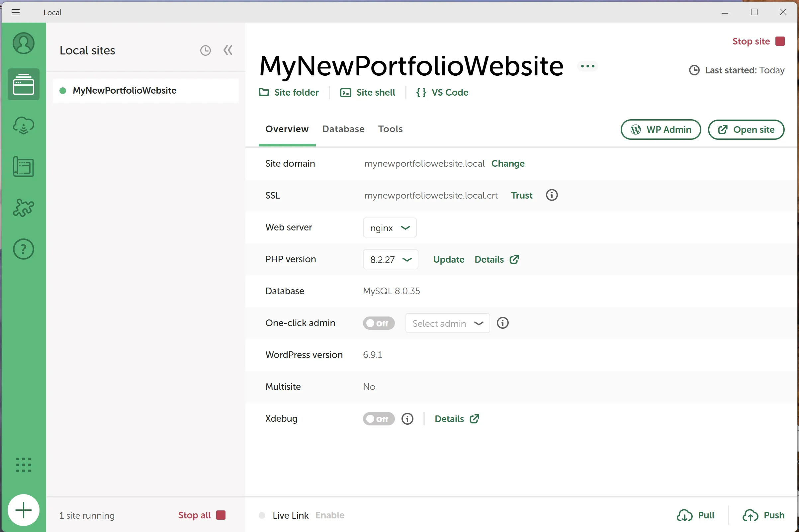Viewport: 799px width, 532px height.
Task: Launch VS Code for the site
Action: pyautogui.click(x=442, y=92)
